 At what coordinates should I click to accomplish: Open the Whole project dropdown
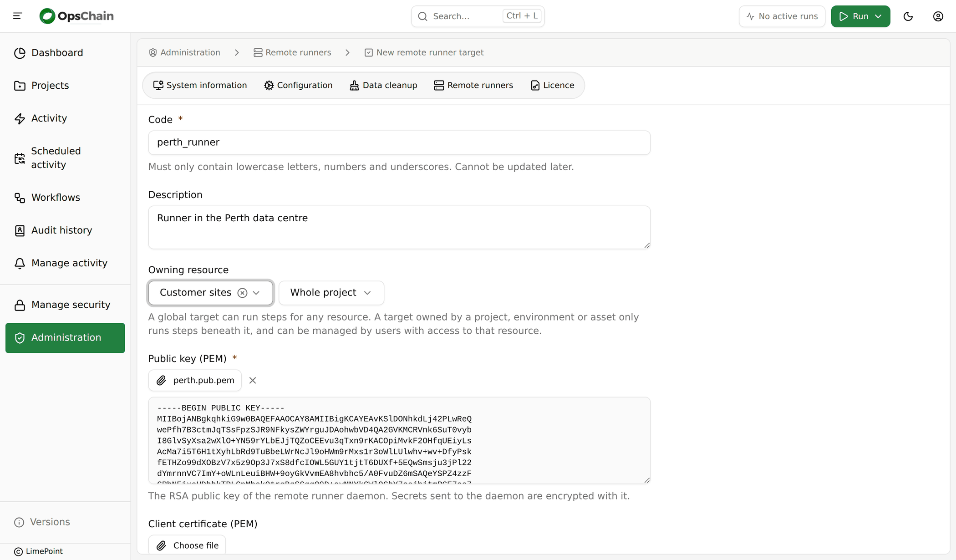click(x=331, y=293)
